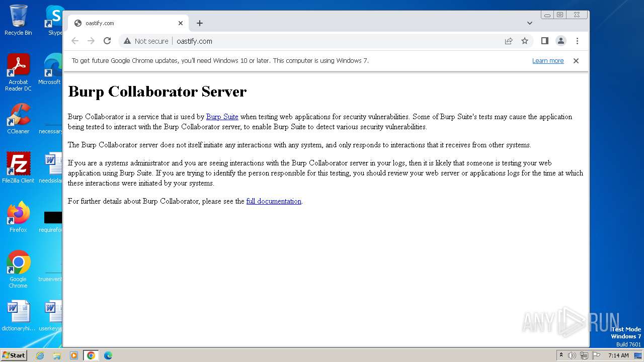Follow the Burp Suite link
644x362 pixels.
click(x=222, y=117)
